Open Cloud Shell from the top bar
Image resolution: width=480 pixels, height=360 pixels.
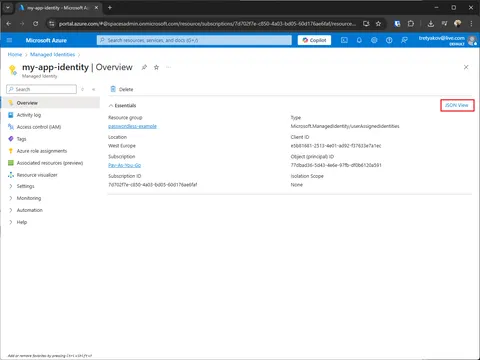pyautogui.click(x=344, y=40)
